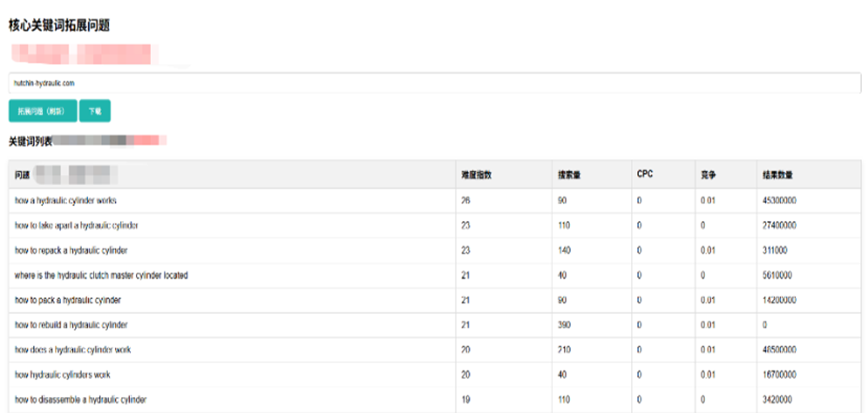Screen dimensions: 868x413
Task: Select 'how does a hydraulic cylinder work' row
Action: [x=73, y=350]
